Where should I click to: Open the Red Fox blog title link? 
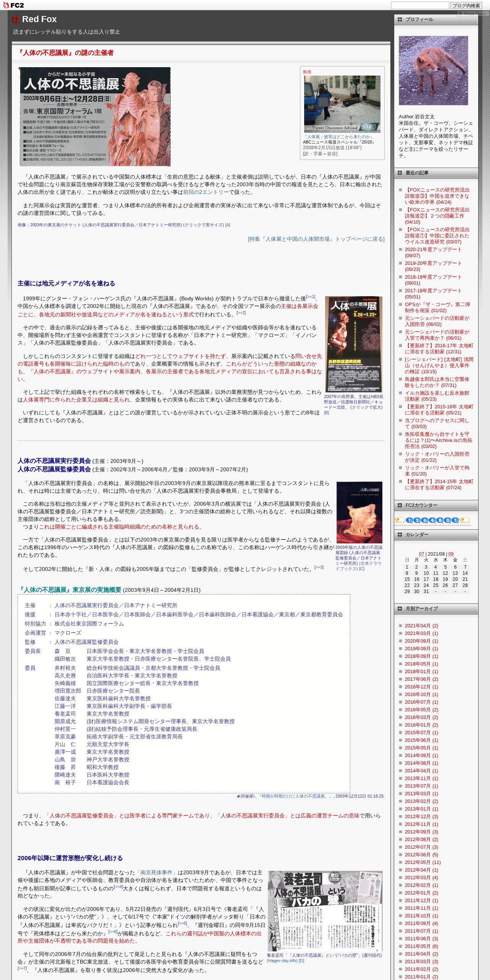(x=39, y=19)
